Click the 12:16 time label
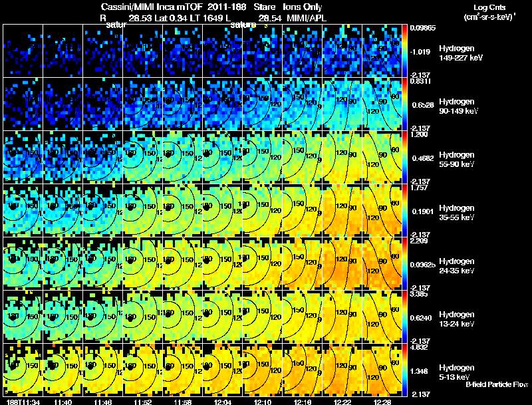Viewport: 532px width, 405px height. pyautogui.click(x=303, y=402)
